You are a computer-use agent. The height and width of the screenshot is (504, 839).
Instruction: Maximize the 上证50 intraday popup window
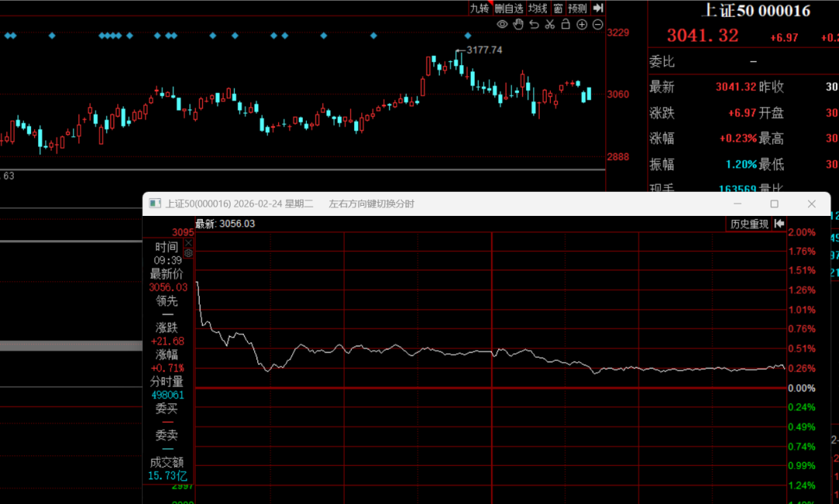[x=775, y=203]
